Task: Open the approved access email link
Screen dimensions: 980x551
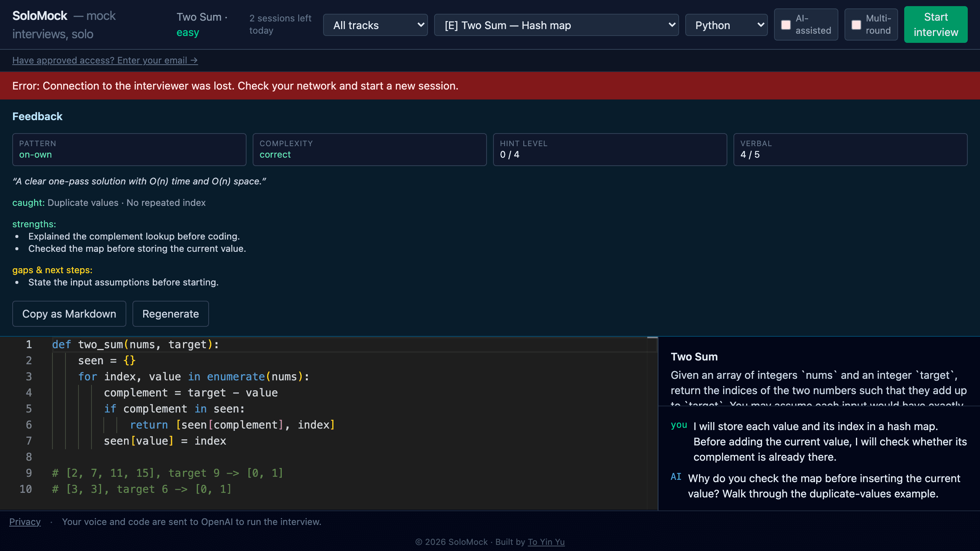Action: point(105,60)
